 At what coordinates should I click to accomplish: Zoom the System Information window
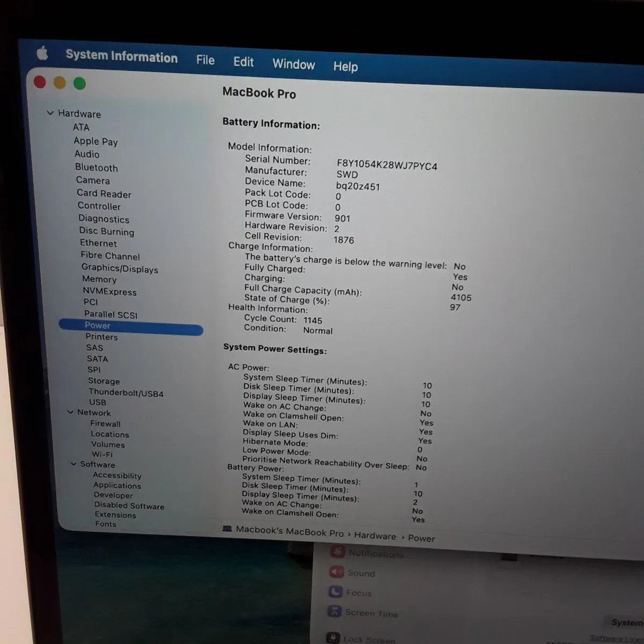pyautogui.click(x=79, y=83)
